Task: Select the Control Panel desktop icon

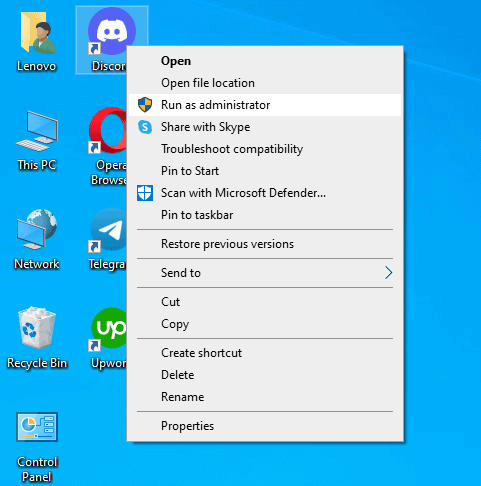Action: 37,427
